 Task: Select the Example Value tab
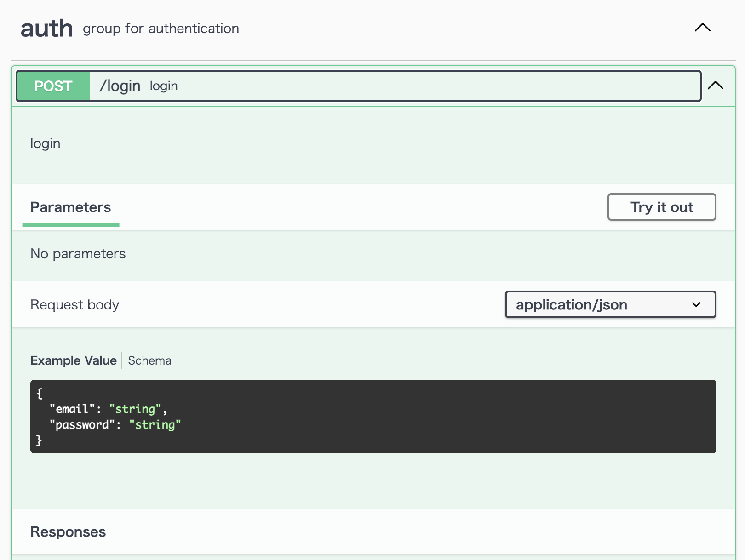tap(73, 360)
